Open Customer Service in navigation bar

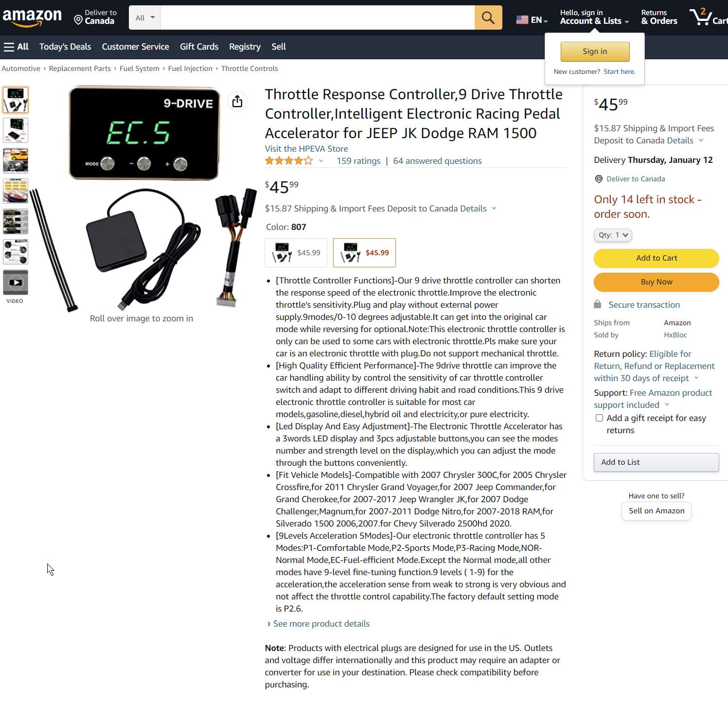click(x=136, y=47)
